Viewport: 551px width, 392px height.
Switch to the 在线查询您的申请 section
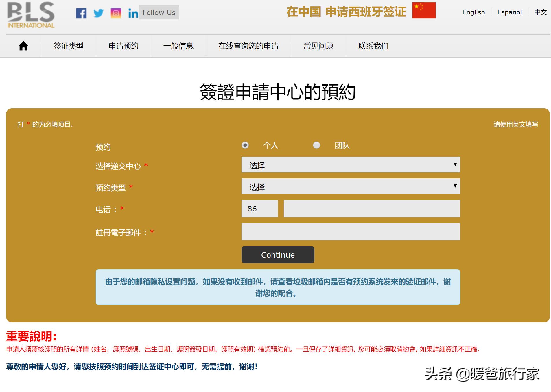pos(248,46)
